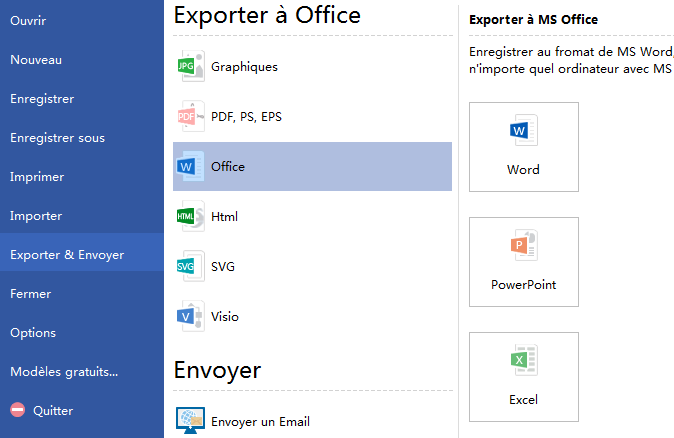Open the Imprimer menu entry
The height and width of the screenshot is (438, 674).
(x=37, y=177)
